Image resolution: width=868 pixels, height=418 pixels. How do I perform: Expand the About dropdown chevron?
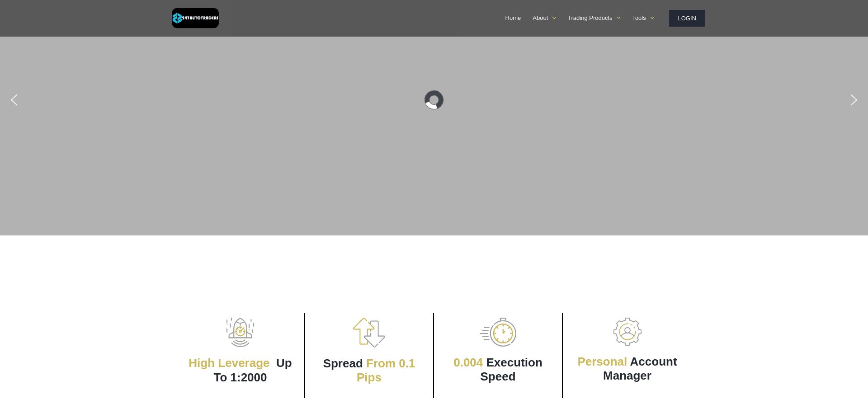[x=554, y=18]
